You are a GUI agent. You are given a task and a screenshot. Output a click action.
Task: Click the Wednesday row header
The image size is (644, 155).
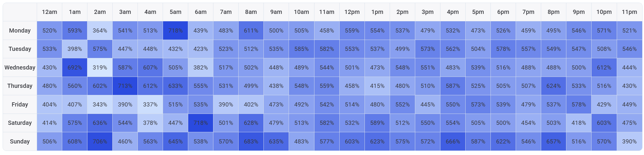(x=20, y=67)
